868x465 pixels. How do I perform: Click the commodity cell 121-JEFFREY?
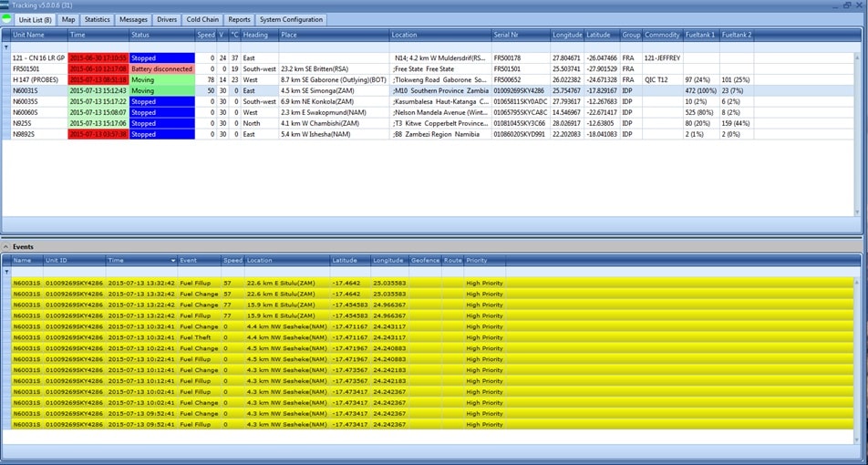point(662,58)
